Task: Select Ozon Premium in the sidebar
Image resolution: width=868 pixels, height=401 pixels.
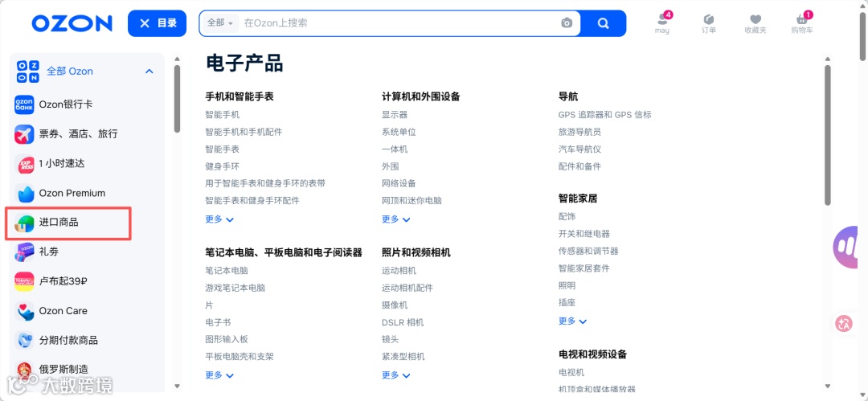Action: coord(72,194)
